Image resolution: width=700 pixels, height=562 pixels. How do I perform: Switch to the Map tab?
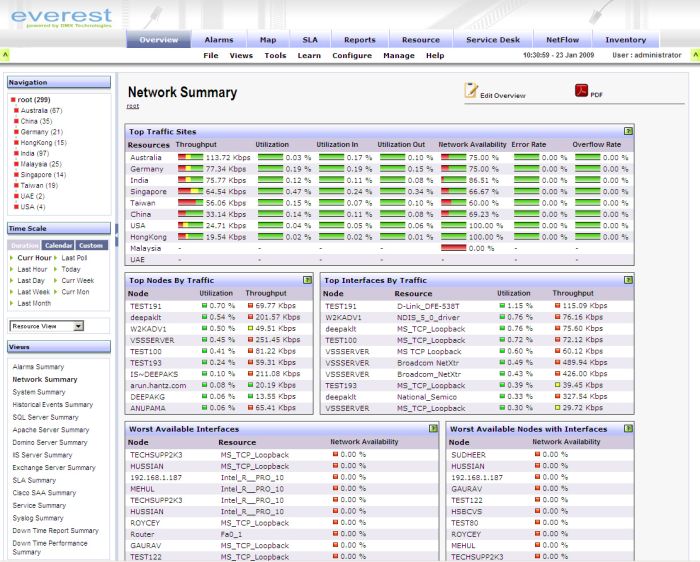click(268, 39)
